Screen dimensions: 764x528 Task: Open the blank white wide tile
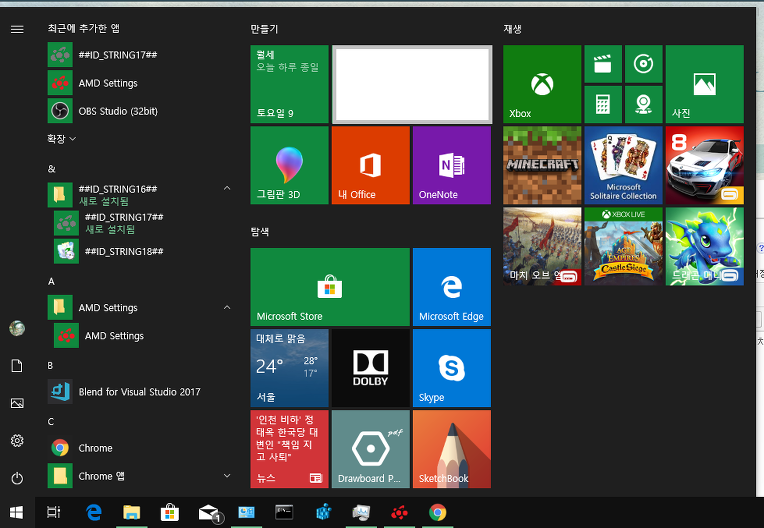412,84
